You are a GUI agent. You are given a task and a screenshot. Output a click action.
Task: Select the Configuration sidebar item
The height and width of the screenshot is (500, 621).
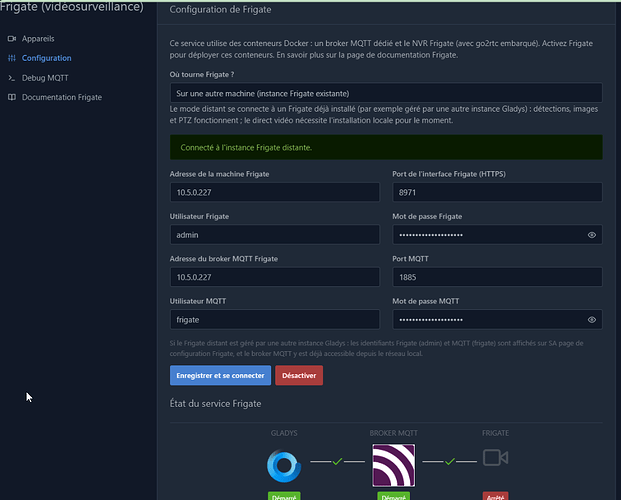coord(46,58)
